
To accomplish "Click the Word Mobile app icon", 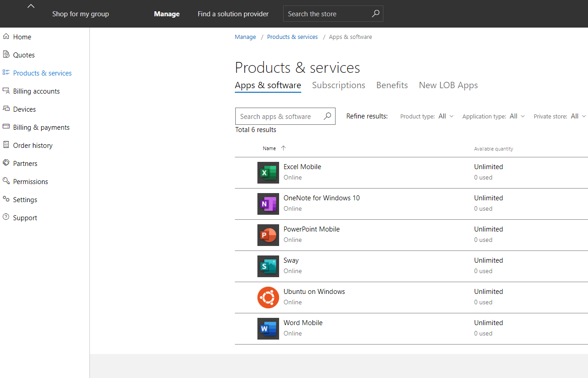I will 268,329.
